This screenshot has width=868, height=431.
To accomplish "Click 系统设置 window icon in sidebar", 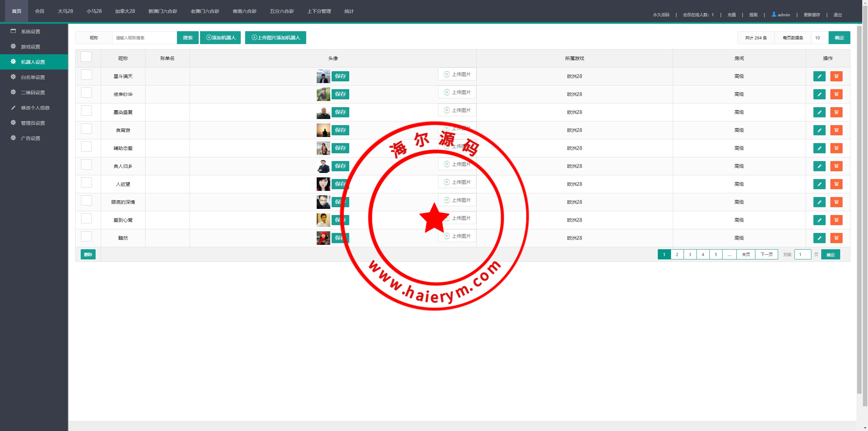I will point(13,31).
